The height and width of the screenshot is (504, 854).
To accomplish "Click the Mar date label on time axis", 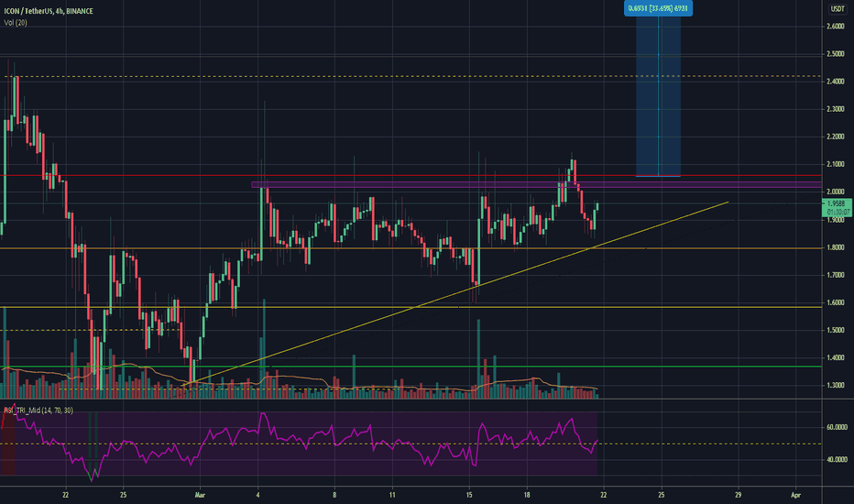I will point(200,495).
